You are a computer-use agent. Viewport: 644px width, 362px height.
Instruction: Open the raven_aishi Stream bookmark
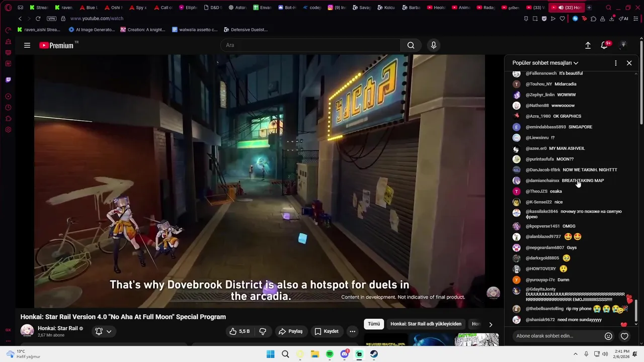click(x=39, y=30)
